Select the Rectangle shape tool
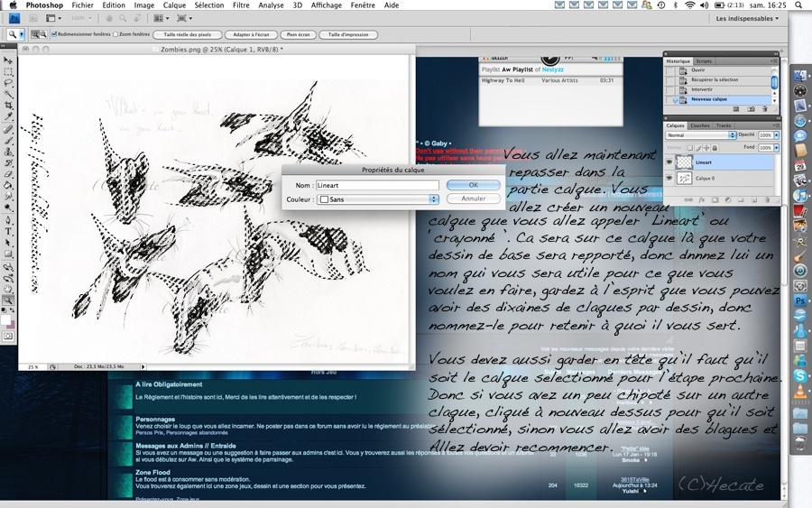 [x=8, y=254]
